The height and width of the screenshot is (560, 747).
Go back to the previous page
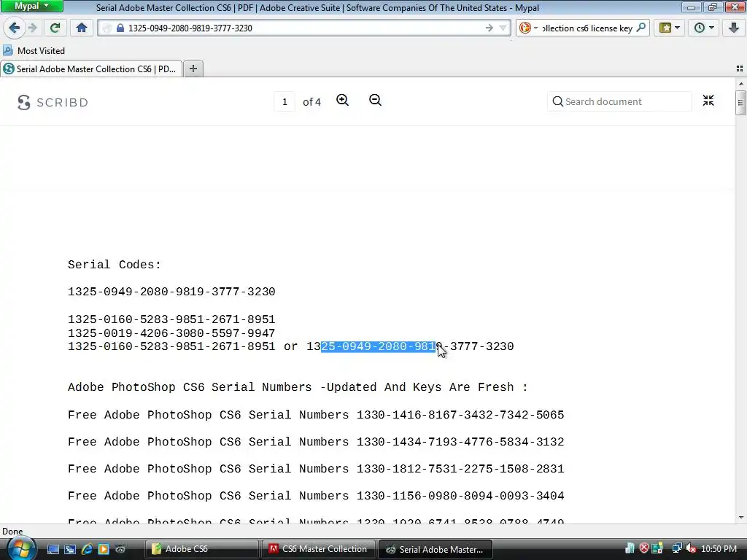coord(15,28)
